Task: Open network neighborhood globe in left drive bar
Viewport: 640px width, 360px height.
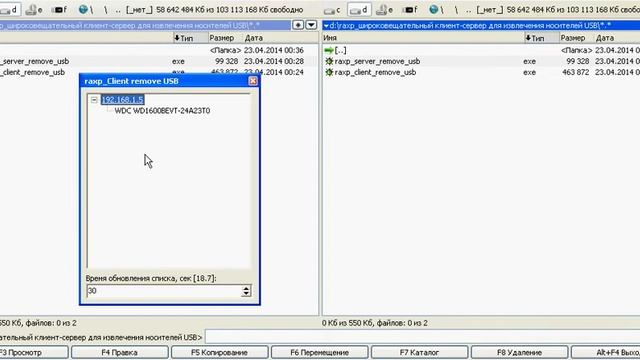Action: point(83,9)
